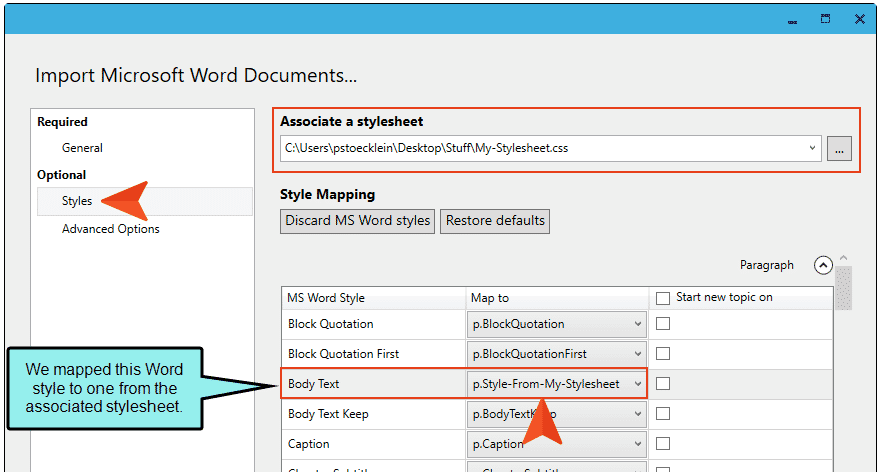Check start new topic for Body Text
883x472 pixels.
point(663,384)
